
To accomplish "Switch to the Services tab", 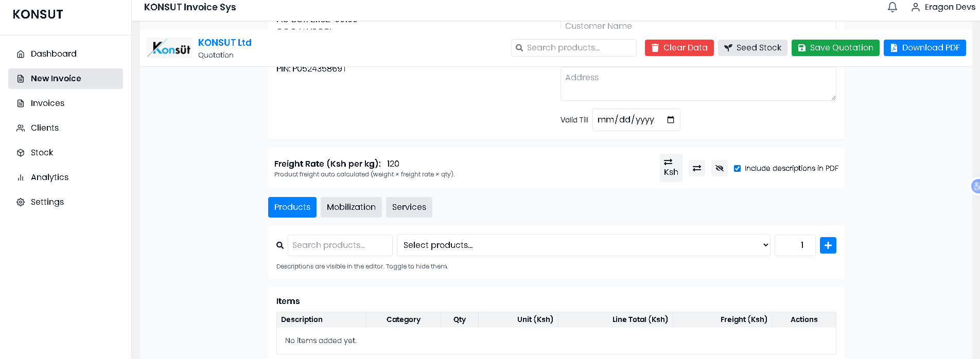I will tap(409, 207).
